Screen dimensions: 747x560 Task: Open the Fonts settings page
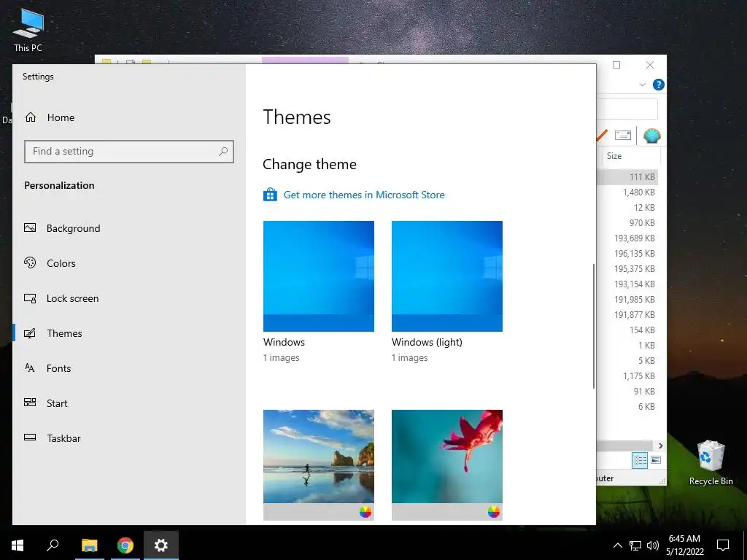(47, 368)
